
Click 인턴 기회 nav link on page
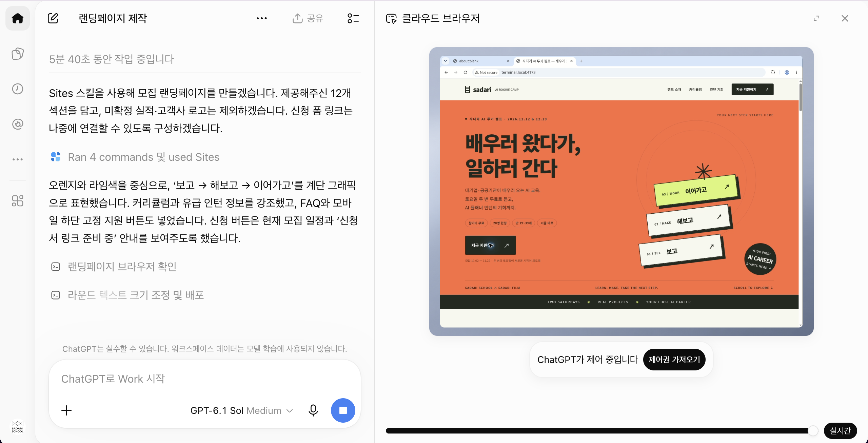[716, 90]
